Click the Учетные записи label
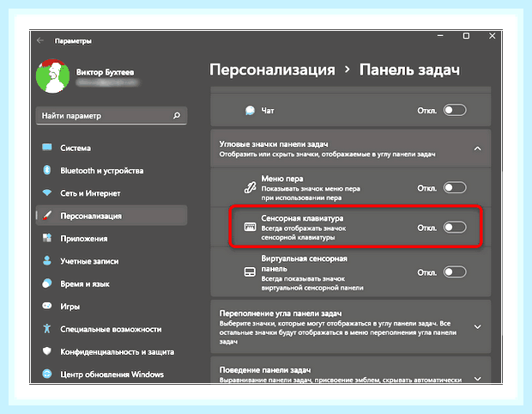This screenshot has width=532, height=414. 89,261
